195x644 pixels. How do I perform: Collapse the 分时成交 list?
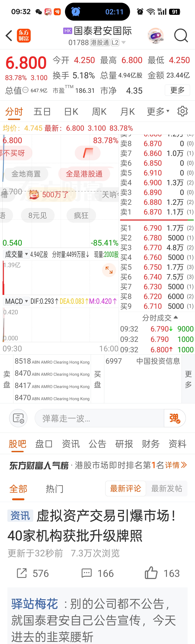click(x=160, y=318)
